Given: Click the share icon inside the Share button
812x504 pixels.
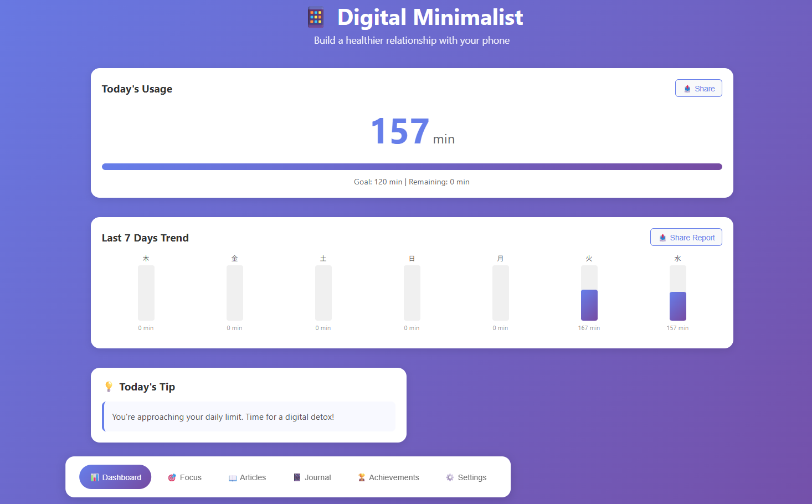Looking at the screenshot, I should 687,88.
